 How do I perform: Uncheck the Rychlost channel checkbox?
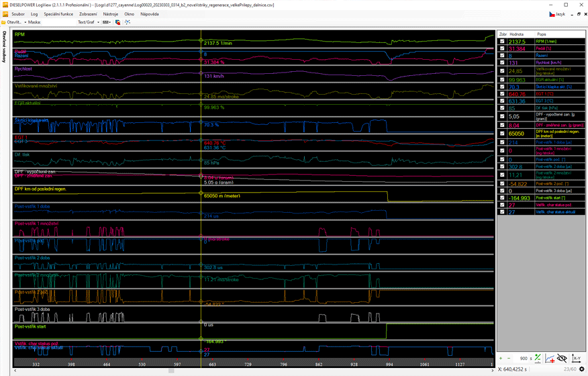502,62
